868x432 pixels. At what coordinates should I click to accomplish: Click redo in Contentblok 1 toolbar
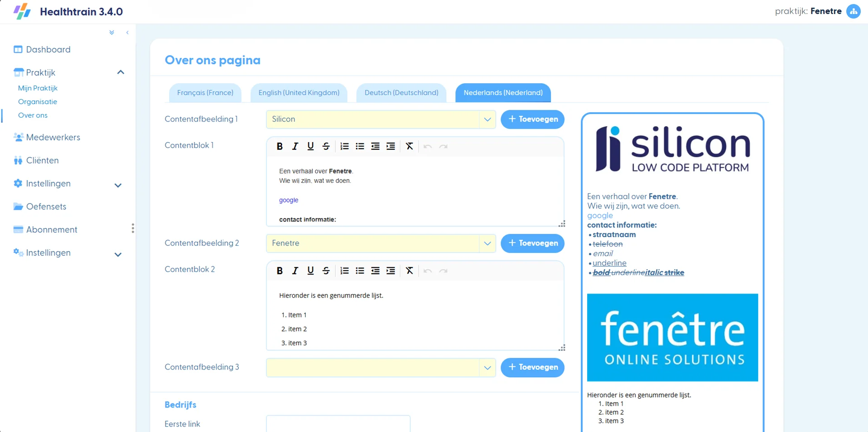click(443, 146)
